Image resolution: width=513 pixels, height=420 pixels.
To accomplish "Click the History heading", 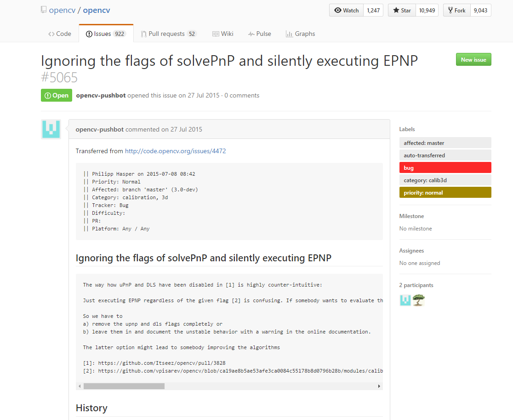I will 91,408.
